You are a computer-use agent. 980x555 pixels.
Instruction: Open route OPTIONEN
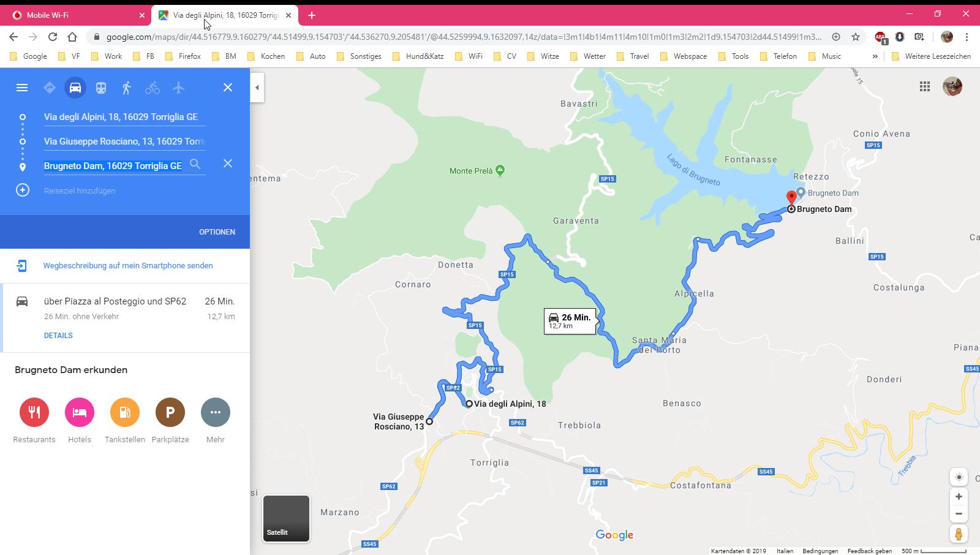point(217,232)
